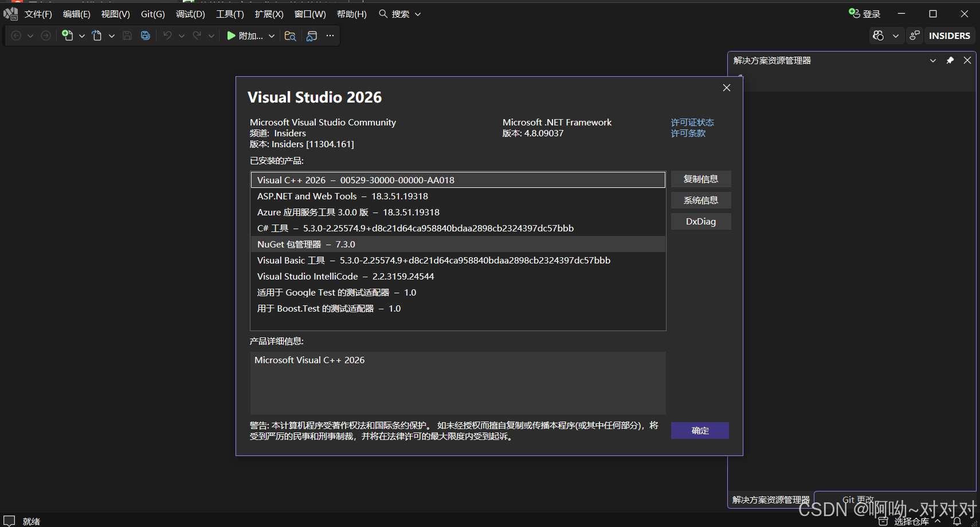Select the ASP.NET and Web Tools row

tap(458, 196)
